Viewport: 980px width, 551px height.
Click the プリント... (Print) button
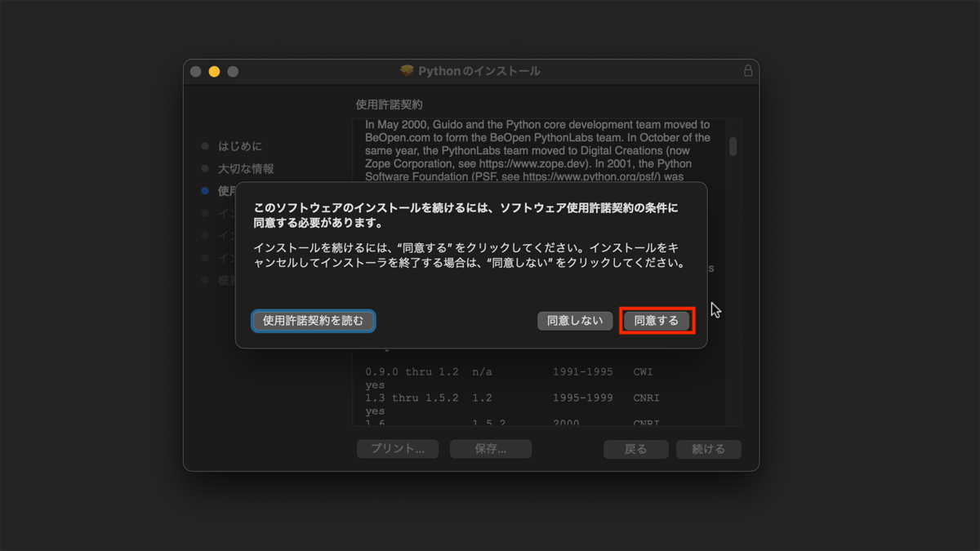tap(398, 449)
